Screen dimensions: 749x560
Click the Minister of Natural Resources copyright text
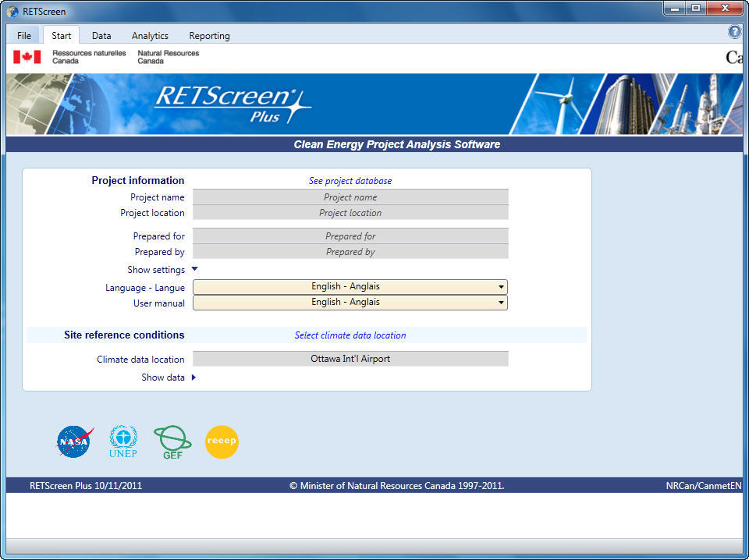pyautogui.click(x=396, y=486)
